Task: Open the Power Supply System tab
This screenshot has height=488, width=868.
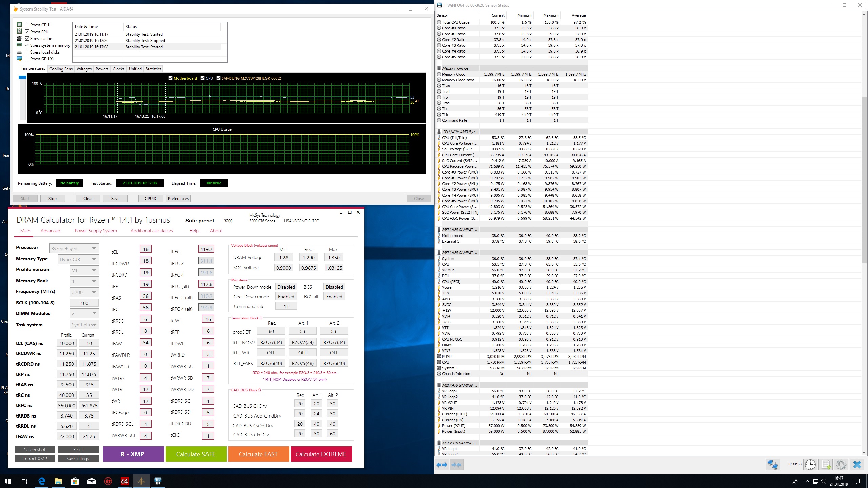Action: pos(96,231)
